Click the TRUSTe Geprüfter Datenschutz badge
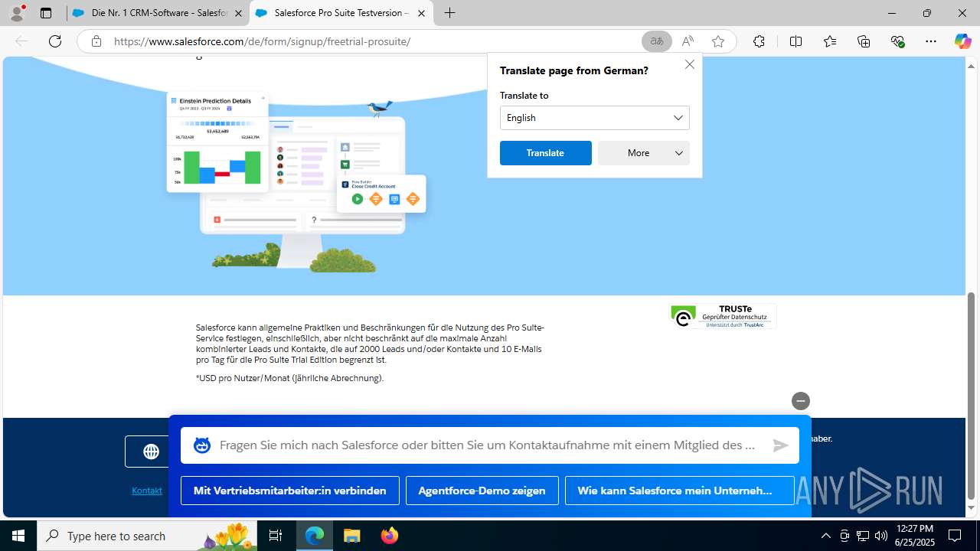 click(723, 316)
